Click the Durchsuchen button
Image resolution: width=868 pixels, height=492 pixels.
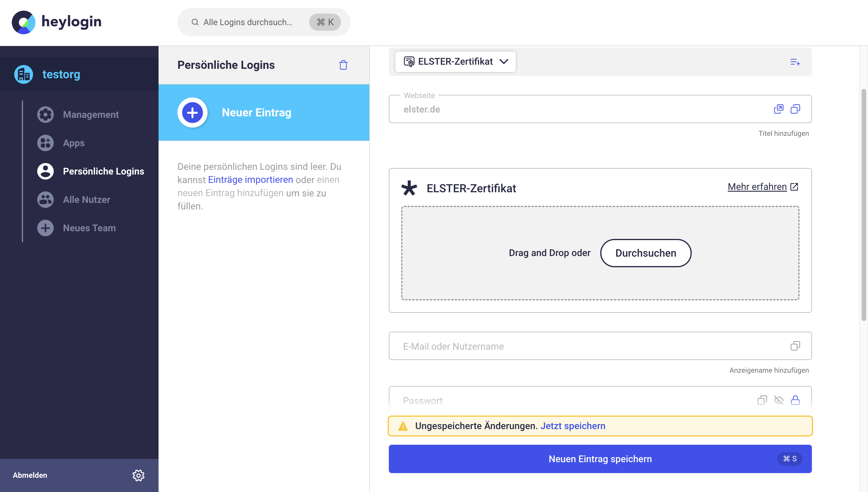coord(645,253)
